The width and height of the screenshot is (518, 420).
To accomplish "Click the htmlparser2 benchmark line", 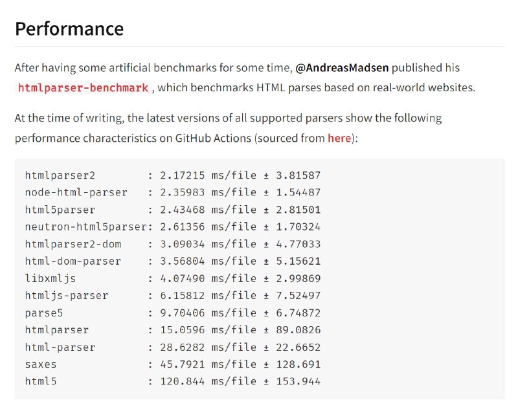I will pyautogui.click(x=173, y=175).
